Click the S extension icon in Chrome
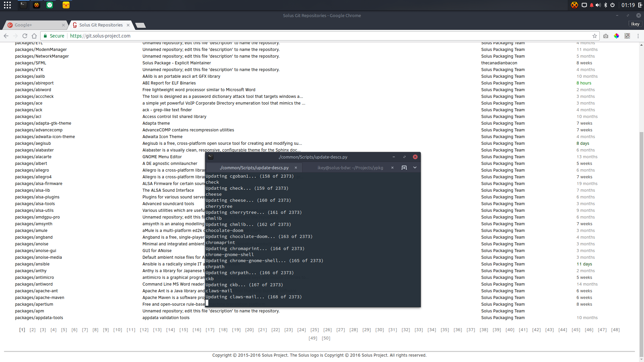This screenshot has height=362, width=644. coord(627,36)
